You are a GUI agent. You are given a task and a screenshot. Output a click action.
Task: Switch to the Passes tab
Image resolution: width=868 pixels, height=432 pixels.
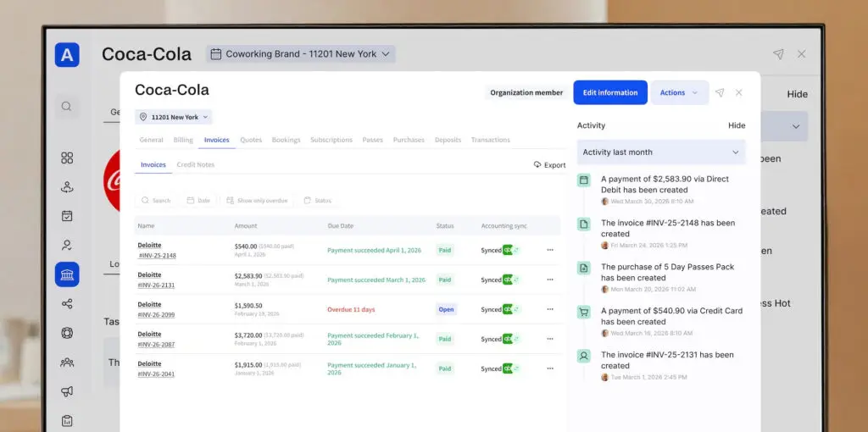point(373,140)
